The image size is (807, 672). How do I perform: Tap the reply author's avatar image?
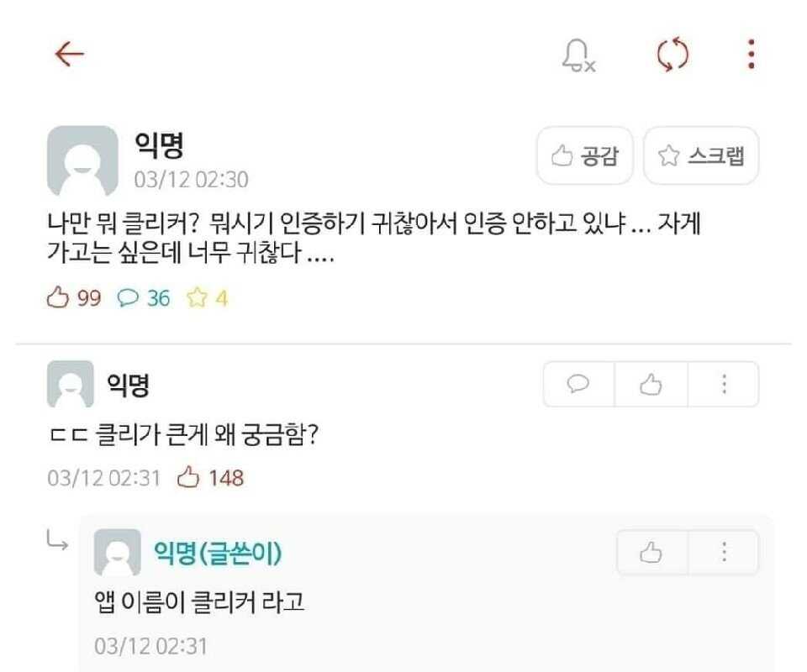click(118, 553)
